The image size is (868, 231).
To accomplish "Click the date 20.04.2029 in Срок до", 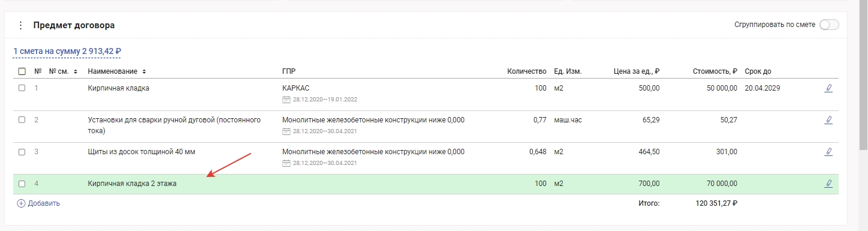I will pos(762,88).
